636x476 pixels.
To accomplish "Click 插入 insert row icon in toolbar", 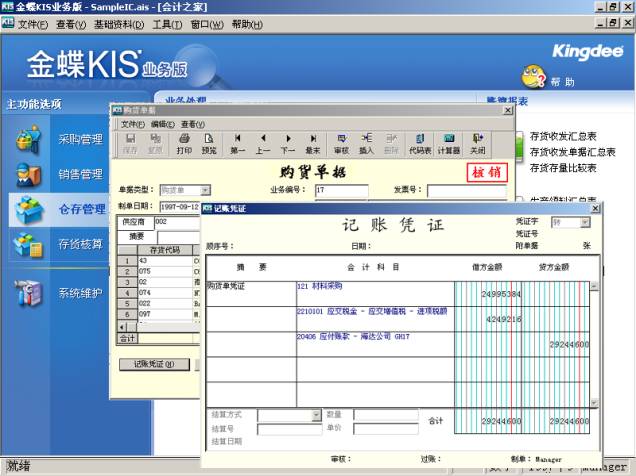I will 366,144.
